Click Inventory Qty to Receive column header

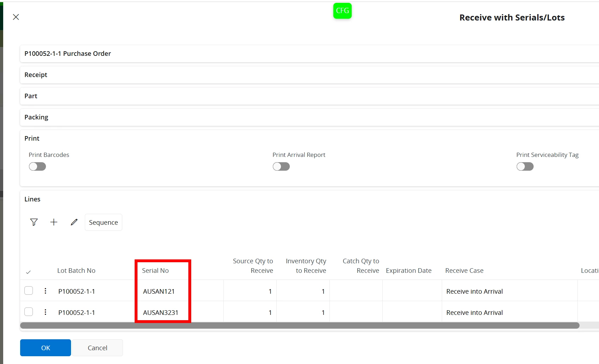pyautogui.click(x=306, y=266)
